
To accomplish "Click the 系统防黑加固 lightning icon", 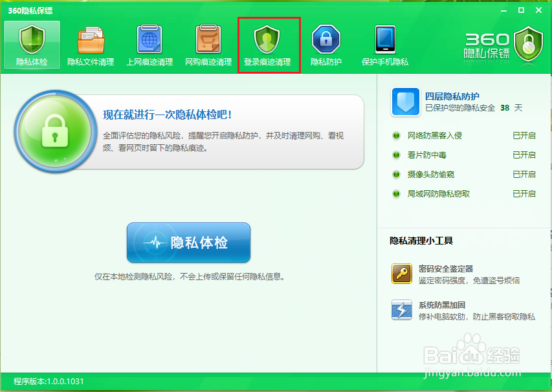I will (402, 310).
